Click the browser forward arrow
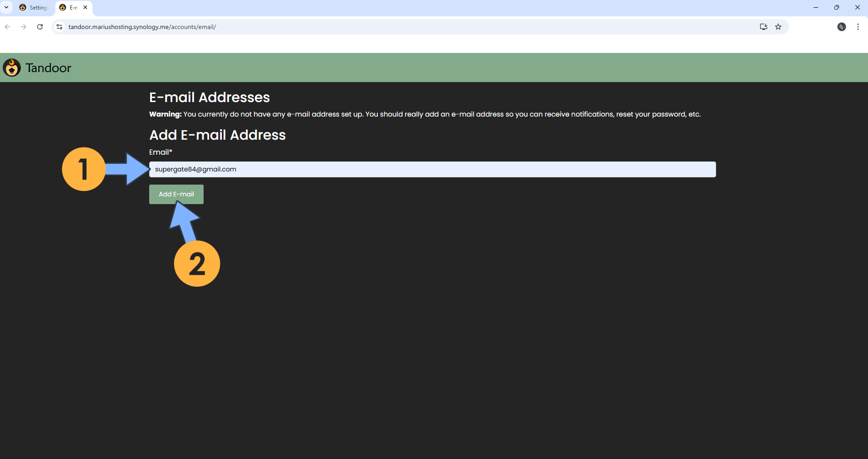 pyautogui.click(x=24, y=27)
